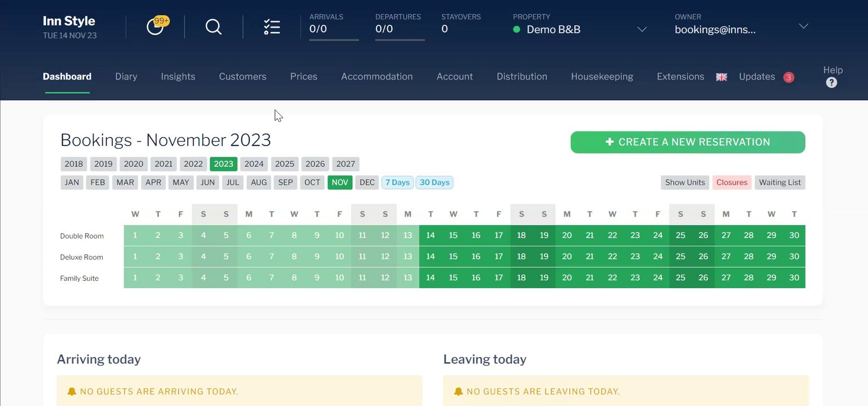Open the Prices tab

pyautogui.click(x=304, y=77)
